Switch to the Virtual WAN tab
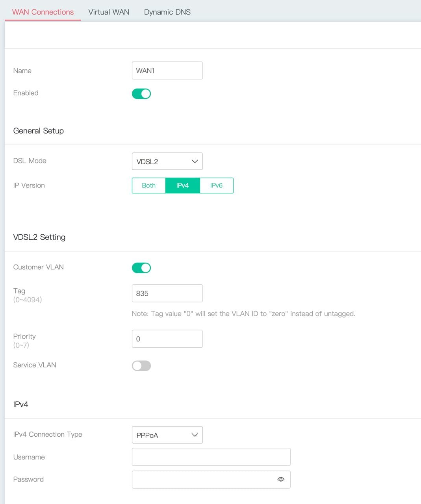This screenshot has height=504, width=421. coord(109,12)
